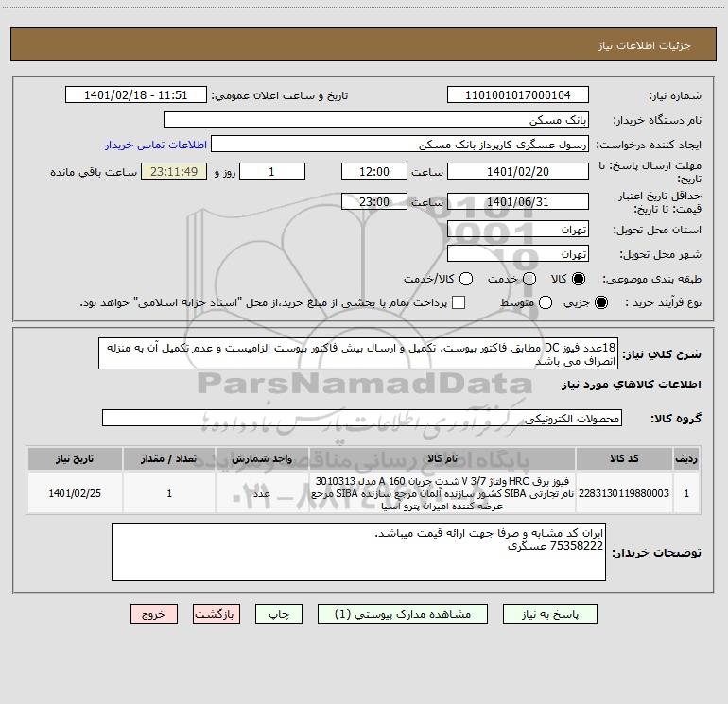Screen dimensions: 728x704
Task: Click the need date cell 1401/02/25
Action: coord(75,493)
